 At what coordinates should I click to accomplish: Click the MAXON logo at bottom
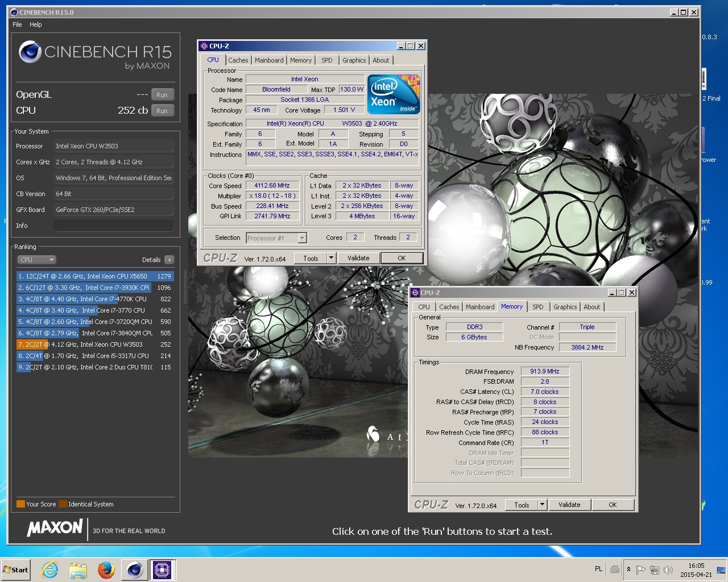(x=55, y=528)
